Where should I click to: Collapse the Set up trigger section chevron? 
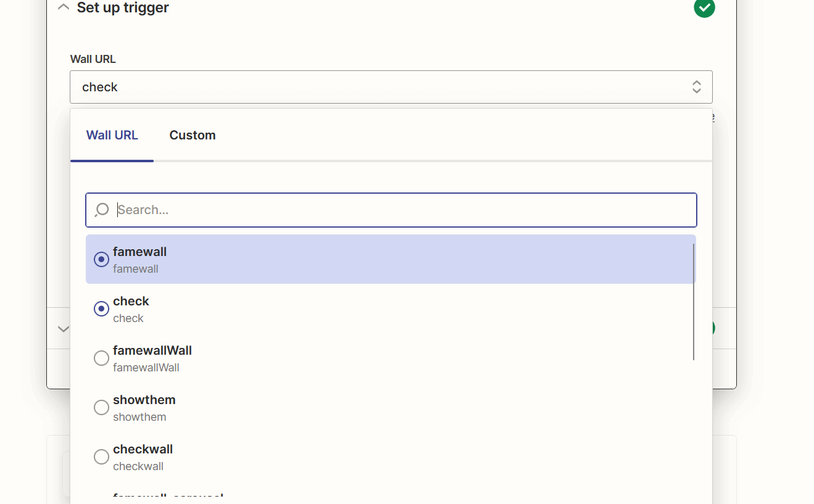(63, 7)
